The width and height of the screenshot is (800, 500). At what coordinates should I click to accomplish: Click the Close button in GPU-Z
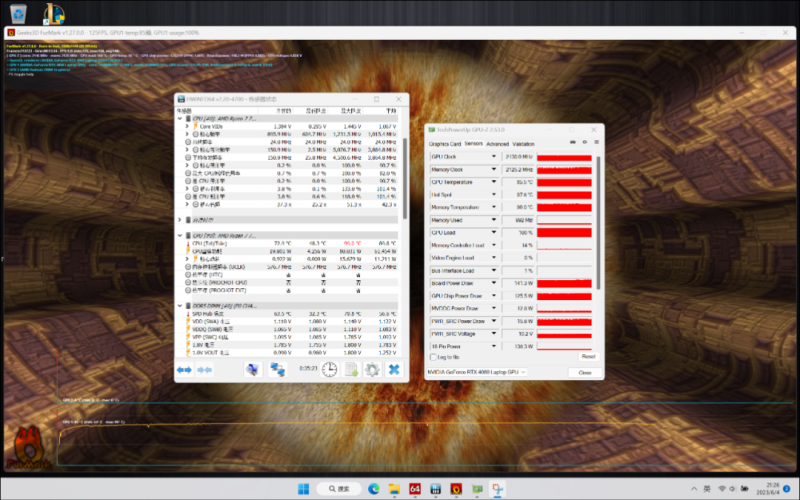(x=585, y=372)
